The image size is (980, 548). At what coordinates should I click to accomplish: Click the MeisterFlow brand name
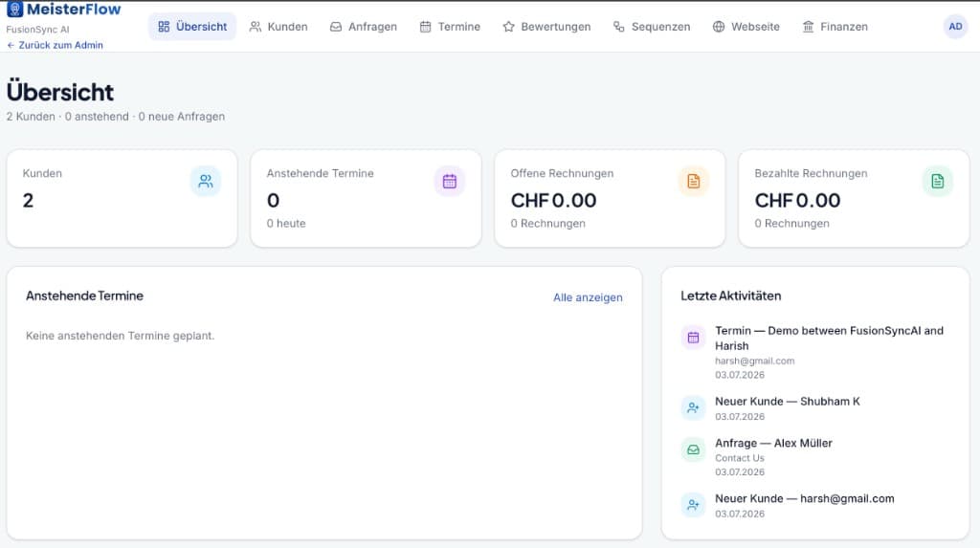click(x=74, y=10)
